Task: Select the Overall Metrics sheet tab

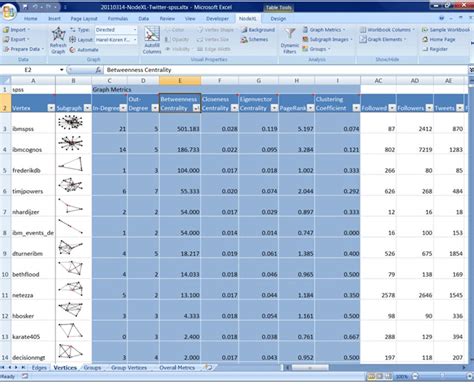Action: coord(177,367)
